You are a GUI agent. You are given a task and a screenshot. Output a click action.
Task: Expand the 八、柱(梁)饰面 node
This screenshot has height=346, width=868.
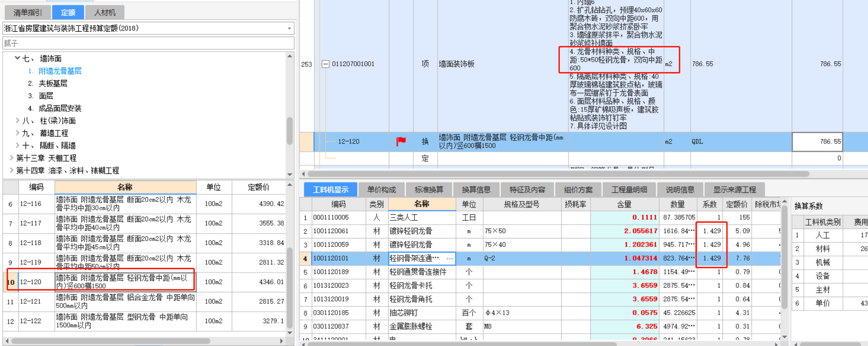[x=18, y=120]
